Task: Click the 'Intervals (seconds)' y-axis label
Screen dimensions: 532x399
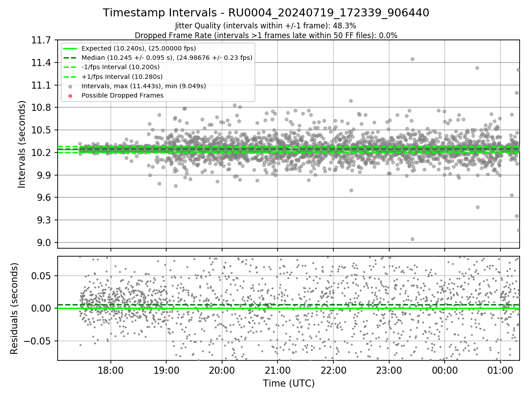Action: pos(22,144)
